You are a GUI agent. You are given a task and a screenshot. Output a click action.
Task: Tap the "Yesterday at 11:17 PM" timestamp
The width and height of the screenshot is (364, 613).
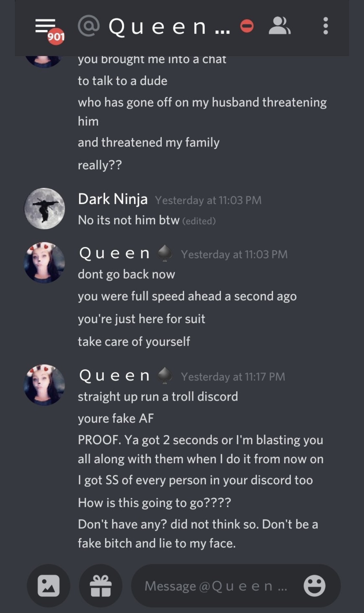233,377
